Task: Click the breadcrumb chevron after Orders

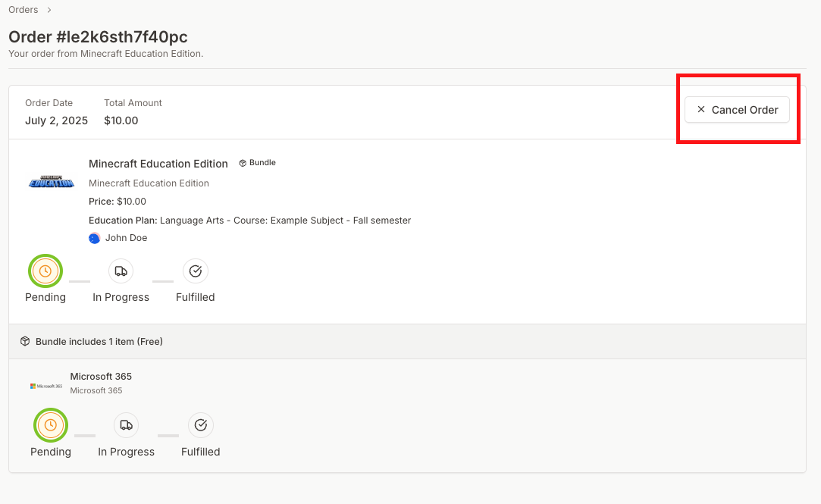Action: point(49,10)
